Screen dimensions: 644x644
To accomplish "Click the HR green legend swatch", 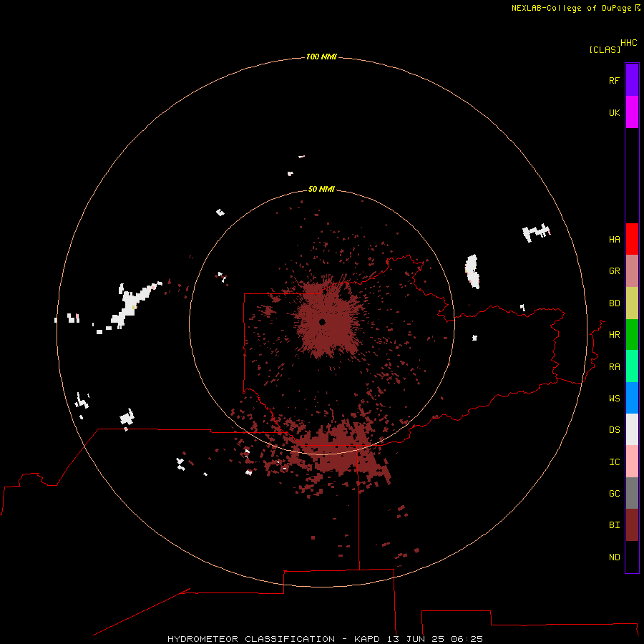I will (x=632, y=335).
